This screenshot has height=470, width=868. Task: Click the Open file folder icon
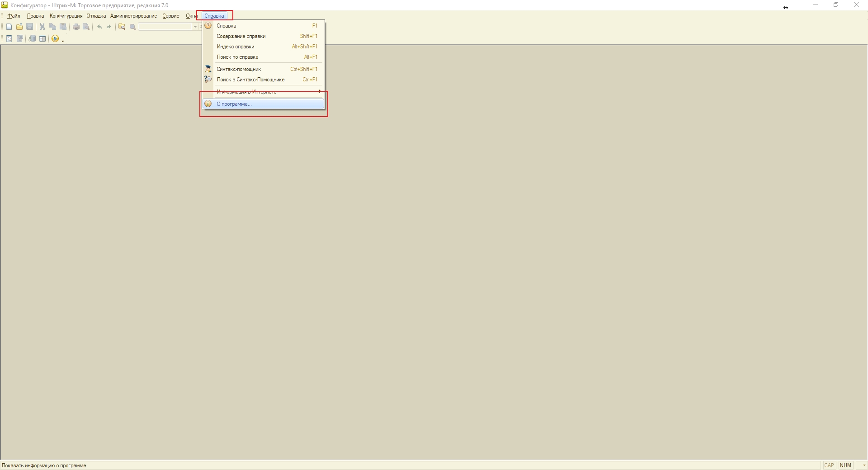point(19,27)
